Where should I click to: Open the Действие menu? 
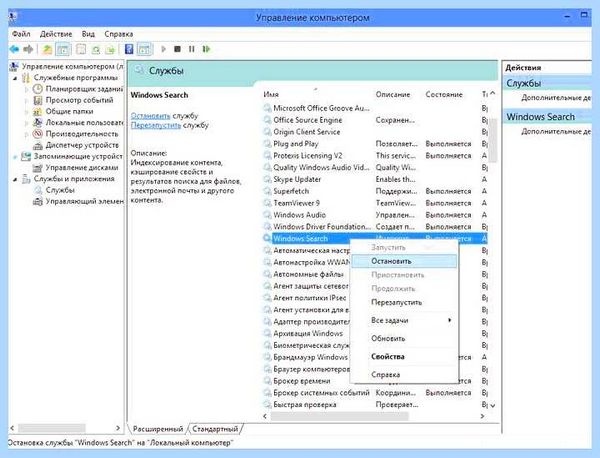click(56, 34)
